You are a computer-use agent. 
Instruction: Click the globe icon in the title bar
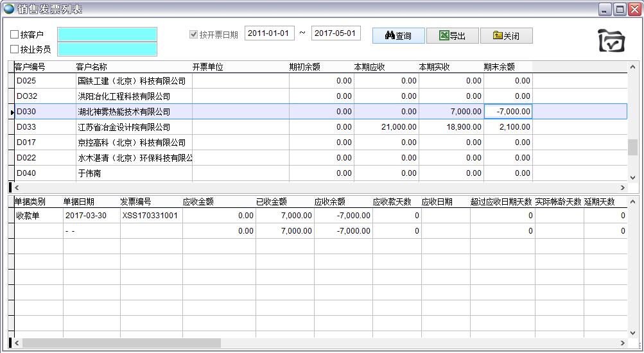pos(9,9)
